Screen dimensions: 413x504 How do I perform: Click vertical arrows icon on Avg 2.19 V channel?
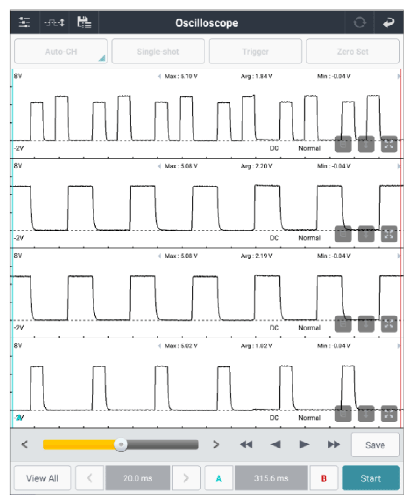[x=366, y=324]
